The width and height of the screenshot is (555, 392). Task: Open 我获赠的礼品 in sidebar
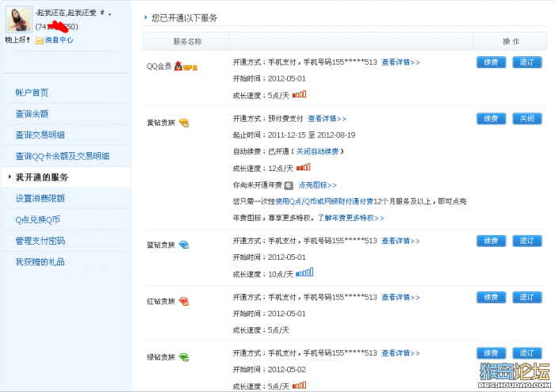pyautogui.click(x=40, y=262)
